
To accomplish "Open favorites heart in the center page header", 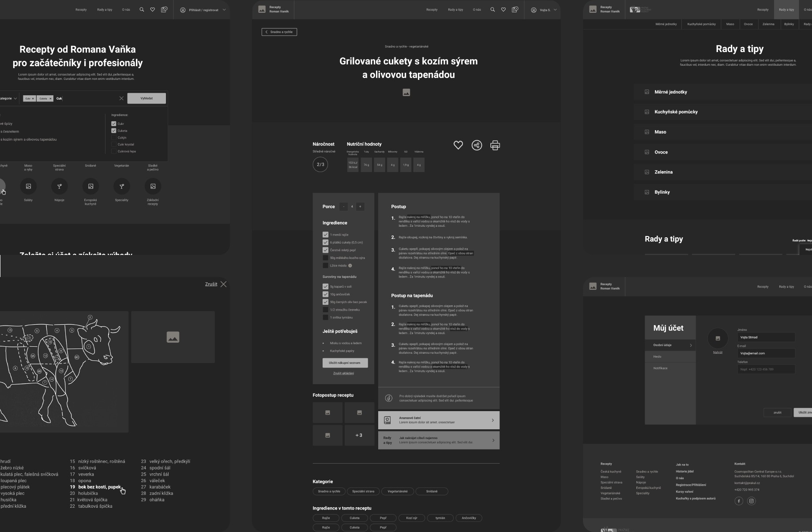I will (503, 9).
